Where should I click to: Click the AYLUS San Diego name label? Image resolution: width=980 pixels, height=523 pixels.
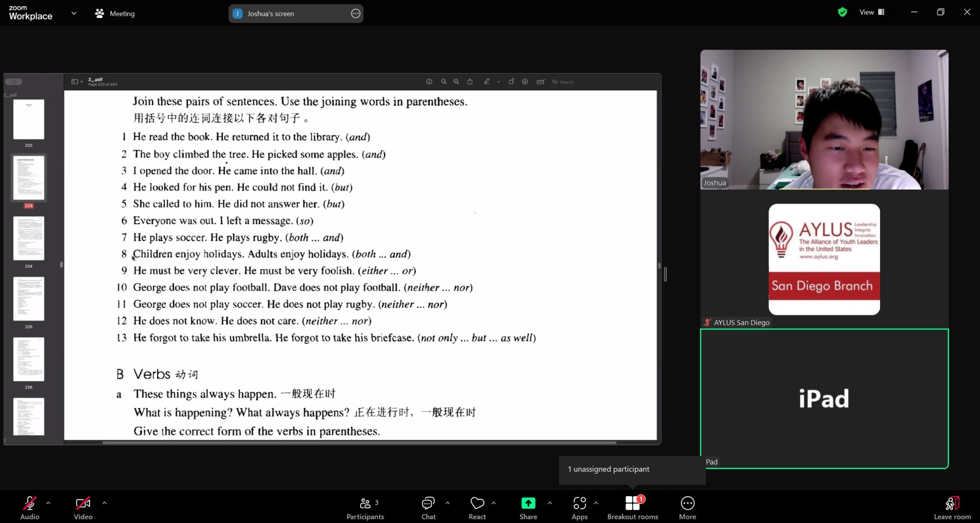(742, 323)
